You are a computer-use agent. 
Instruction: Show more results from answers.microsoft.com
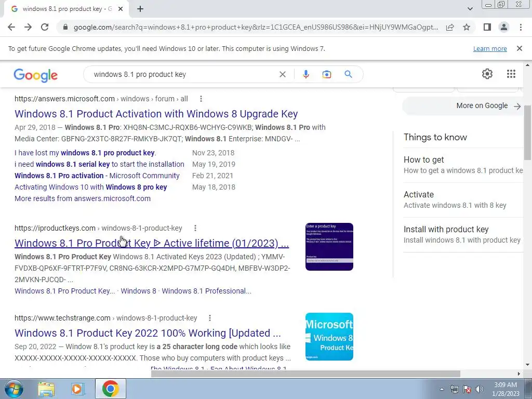pos(83,198)
